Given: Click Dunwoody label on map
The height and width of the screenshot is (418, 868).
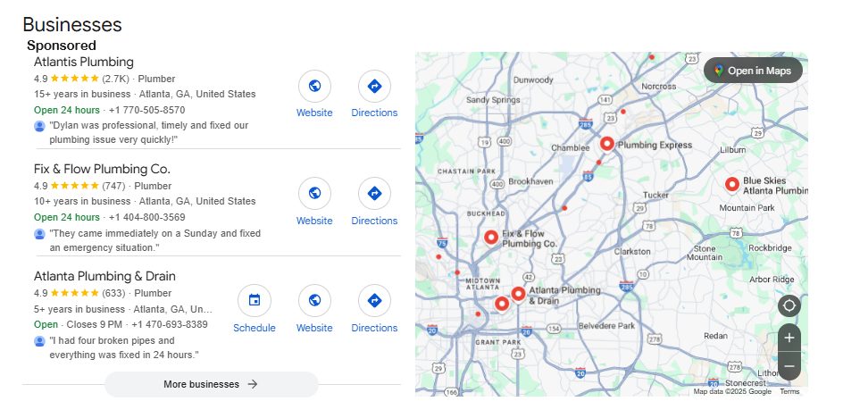Looking at the screenshot, I should pyautogui.click(x=533, y=79).
